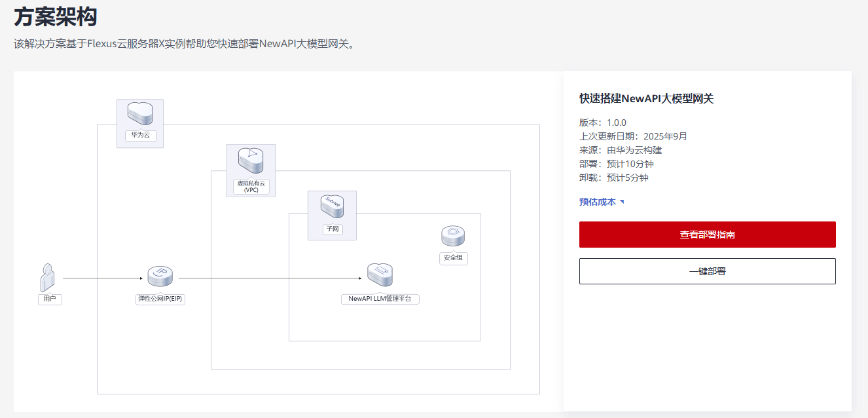Select the 上次更新日期：2025年9月 line
This screenshot has width=868, height=418.
(633, 136)
